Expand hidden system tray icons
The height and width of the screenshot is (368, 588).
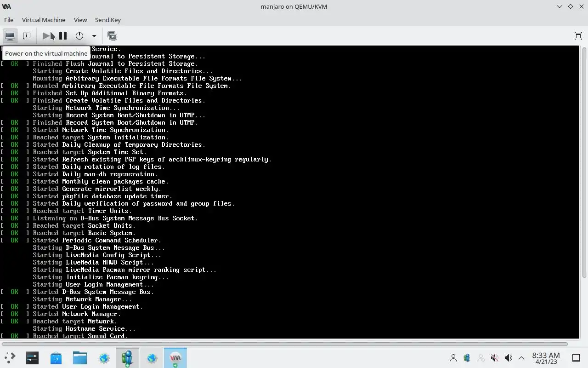tap(521, 358)
